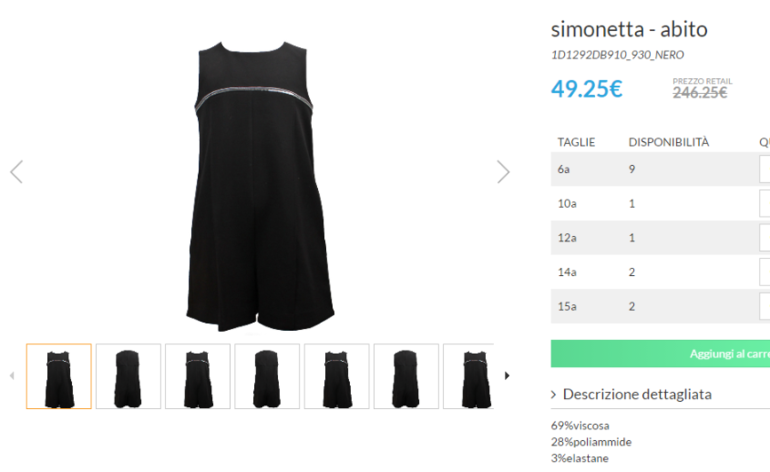Screen dimensions: 770x472
Task: Select the partially visible seventh thumbnail
Action: (468, 376)
